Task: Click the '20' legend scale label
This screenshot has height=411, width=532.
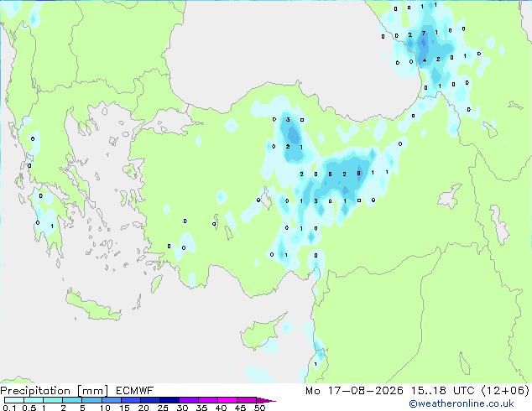Action: [143, 408]
